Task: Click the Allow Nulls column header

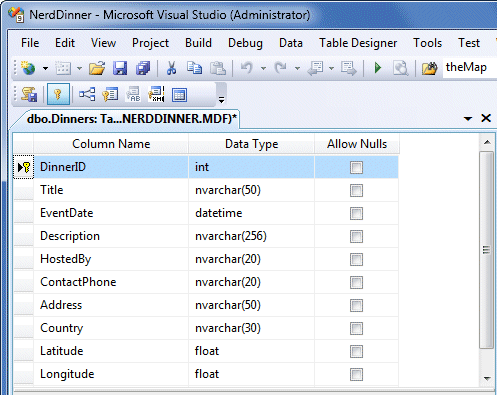Action: coord(357,144)
